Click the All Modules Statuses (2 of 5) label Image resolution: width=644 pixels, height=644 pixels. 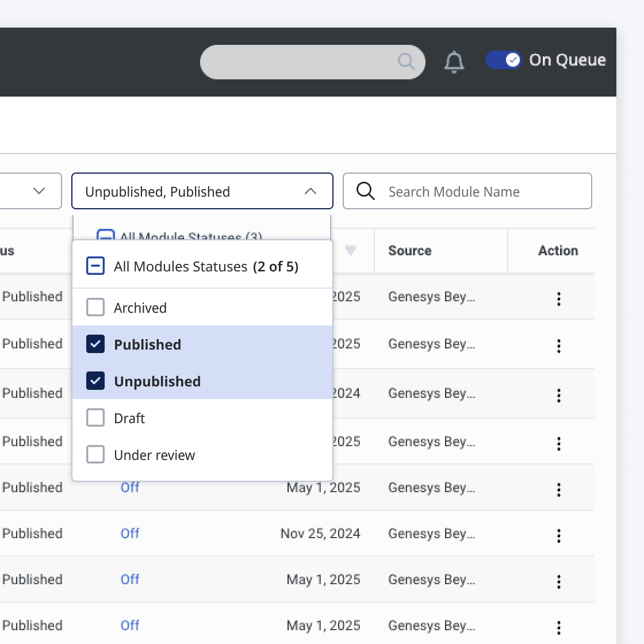pyautogui.click(x=206, y=266)
